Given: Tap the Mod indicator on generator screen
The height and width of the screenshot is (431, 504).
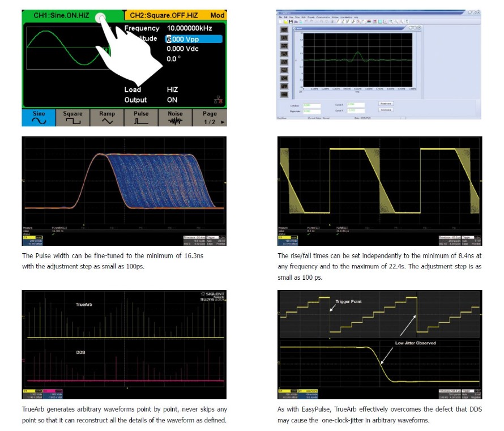Looking at the screenshot, I should point(217,15).
